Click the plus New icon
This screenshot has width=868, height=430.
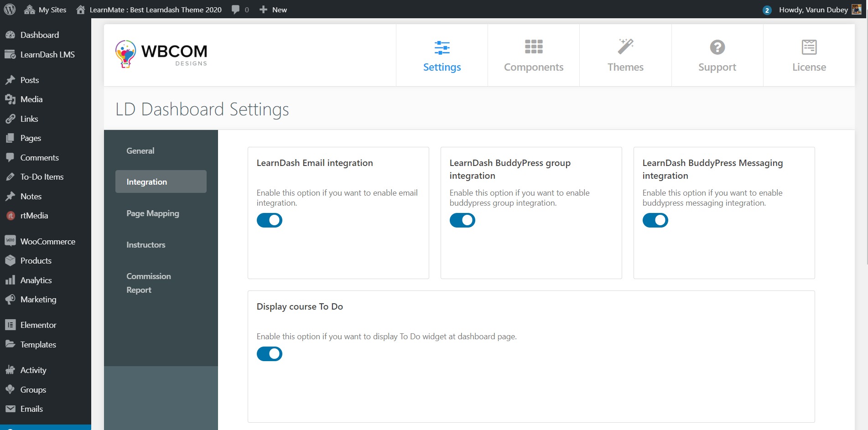tap(263, 10)
